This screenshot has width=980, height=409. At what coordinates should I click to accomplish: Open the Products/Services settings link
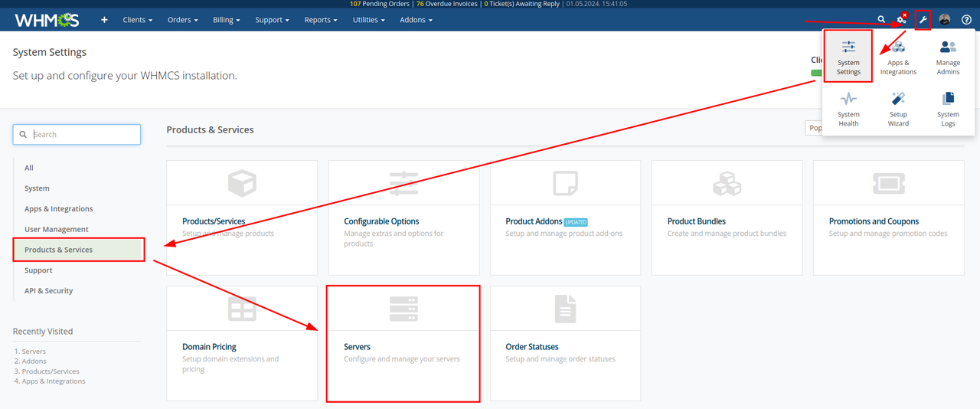[214, 221]
